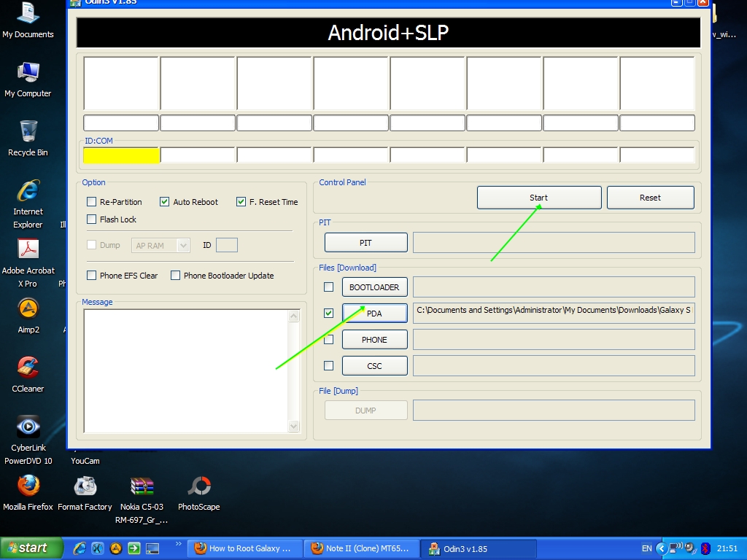Expand hidden quick launch items chevron

click(x=178, y=544)
